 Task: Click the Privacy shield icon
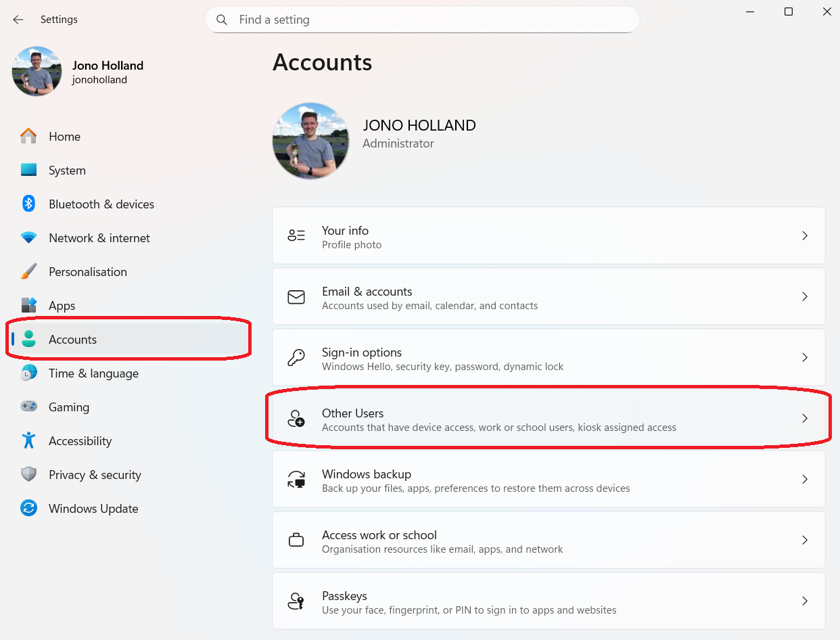28,474
